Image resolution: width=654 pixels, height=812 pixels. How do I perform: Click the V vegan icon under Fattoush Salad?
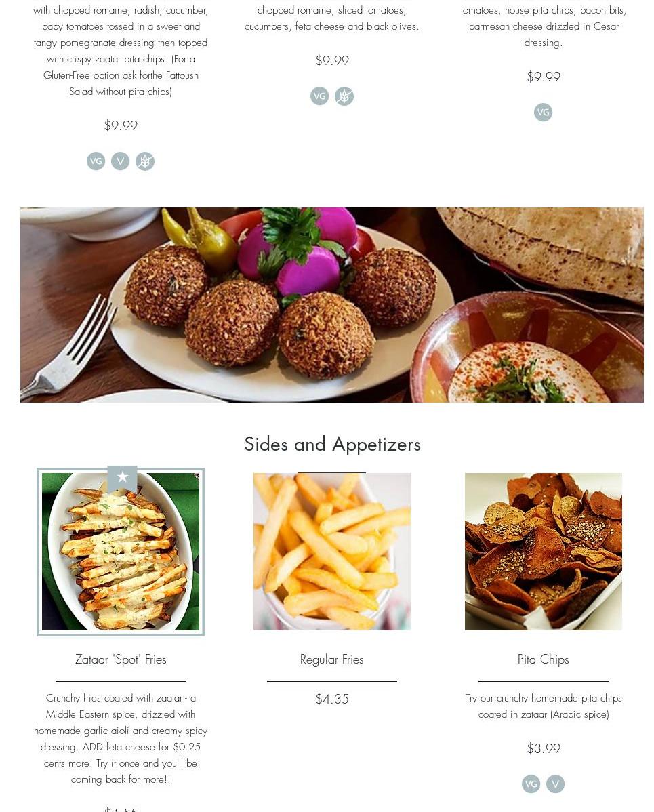(120, 161)
